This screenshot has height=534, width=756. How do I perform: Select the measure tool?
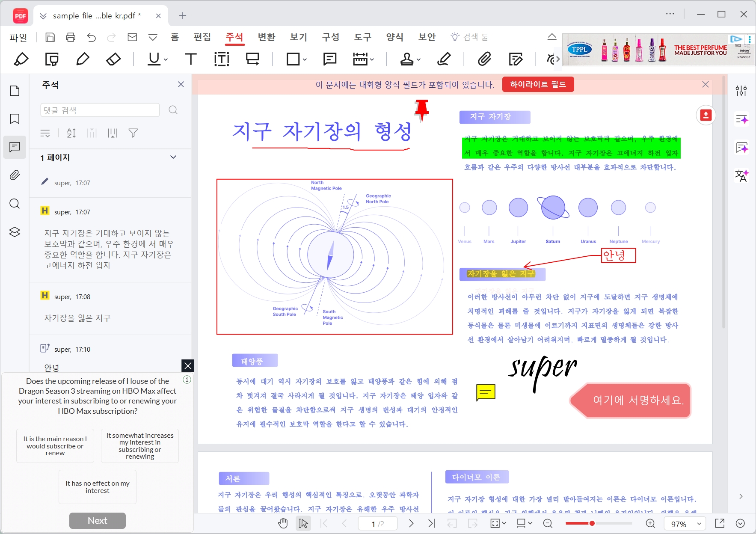[x=360, y=59]
